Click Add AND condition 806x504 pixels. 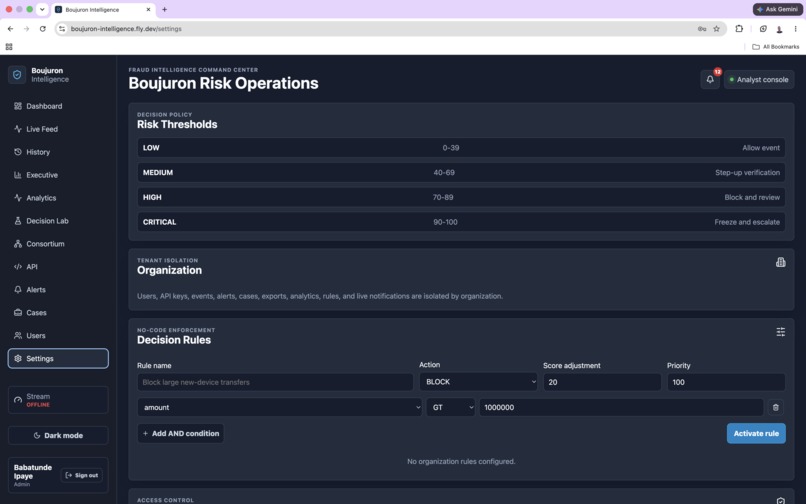pos(180,434)
